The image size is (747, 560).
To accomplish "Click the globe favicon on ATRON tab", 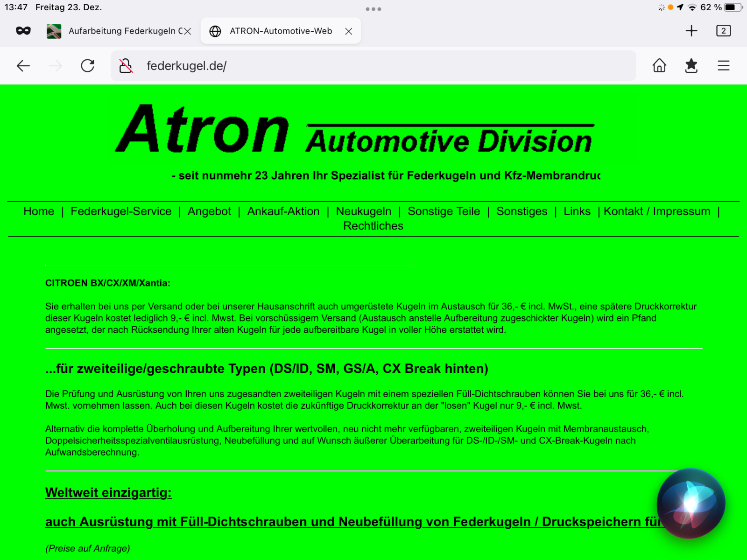I will coord(215,31).
